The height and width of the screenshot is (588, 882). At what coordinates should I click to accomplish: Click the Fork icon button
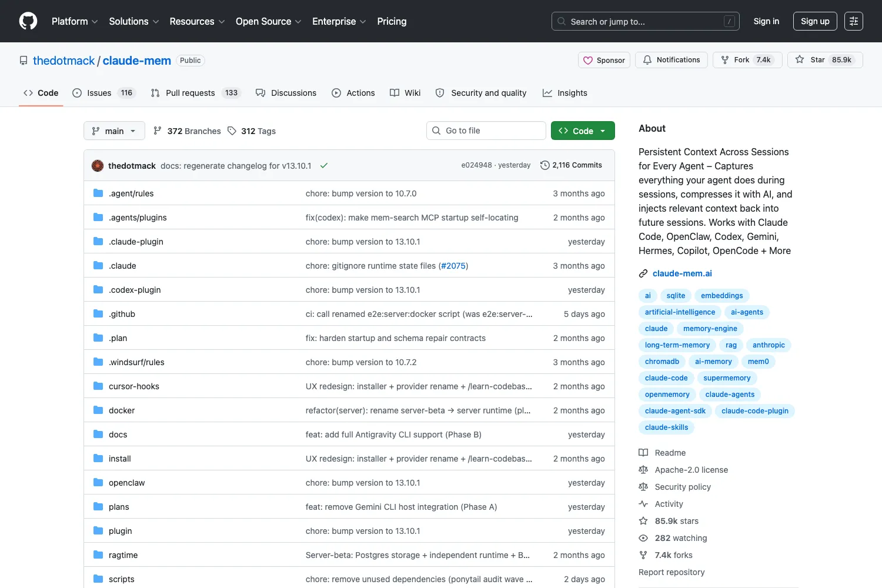point(725,60)
